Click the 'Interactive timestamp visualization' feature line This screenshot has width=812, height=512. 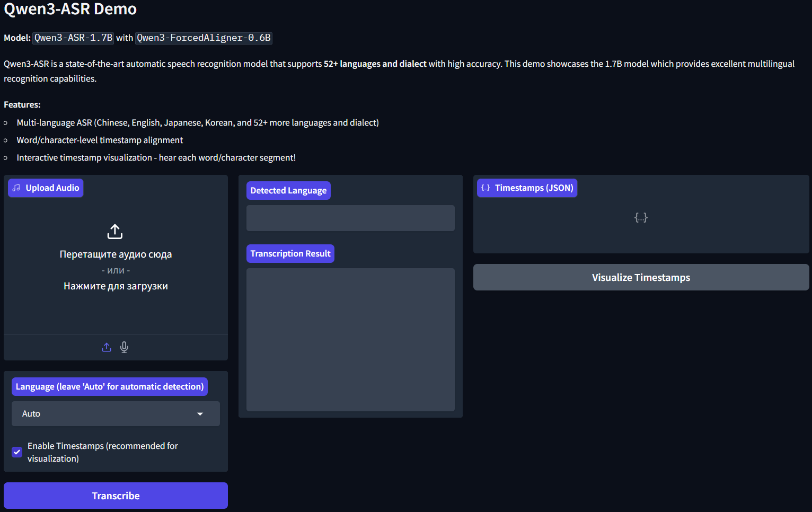(x=156, y=157)
